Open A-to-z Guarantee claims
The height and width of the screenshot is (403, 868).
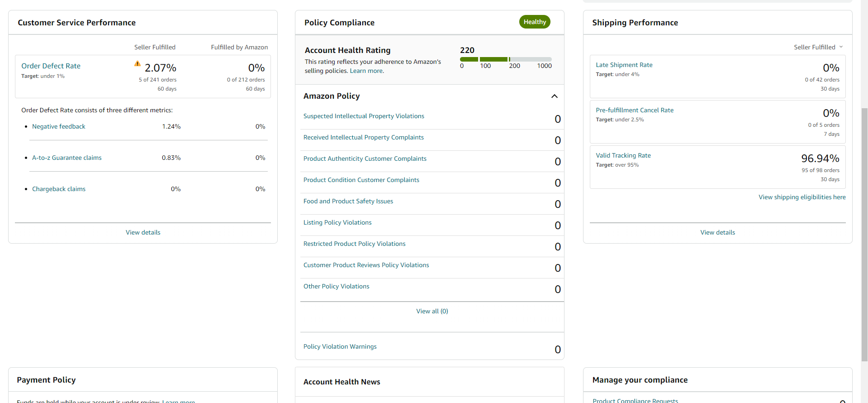coord(67,158)
